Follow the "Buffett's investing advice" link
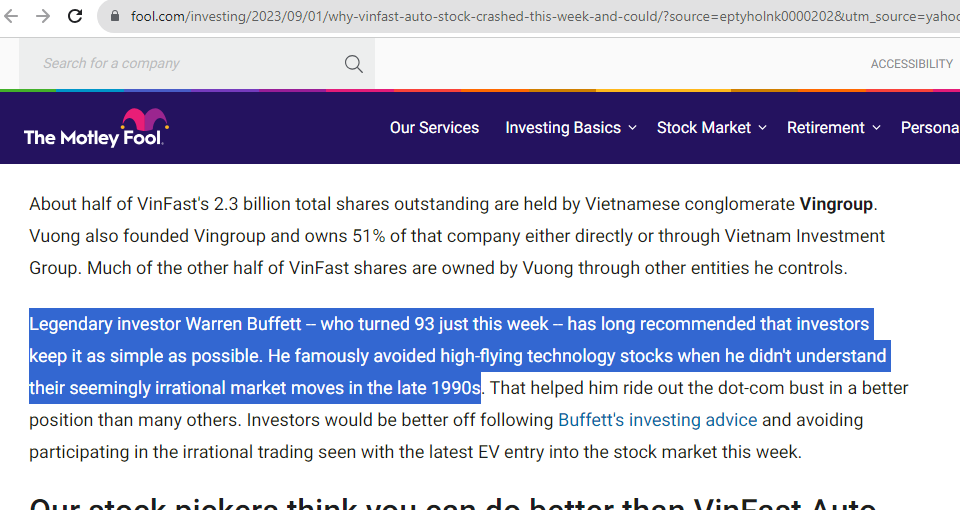Viewport: 960px width, 510px height. pos(657,420)
